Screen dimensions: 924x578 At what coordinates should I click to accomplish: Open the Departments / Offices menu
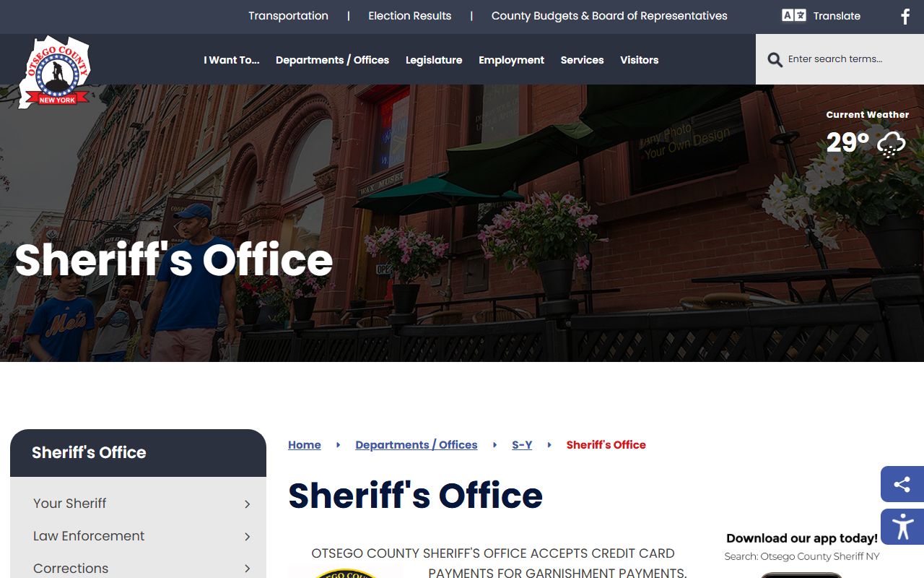click(x=332, y=60)
